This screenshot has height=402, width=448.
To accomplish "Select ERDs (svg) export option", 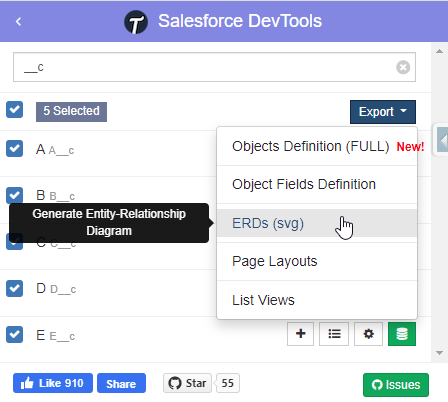I will (x=317, y=223).
